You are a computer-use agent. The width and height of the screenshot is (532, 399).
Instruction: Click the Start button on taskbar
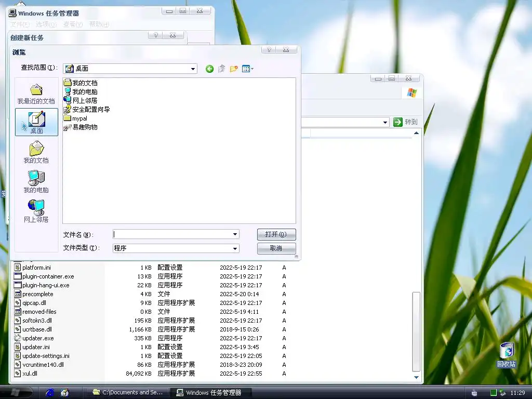coord(16,392)
